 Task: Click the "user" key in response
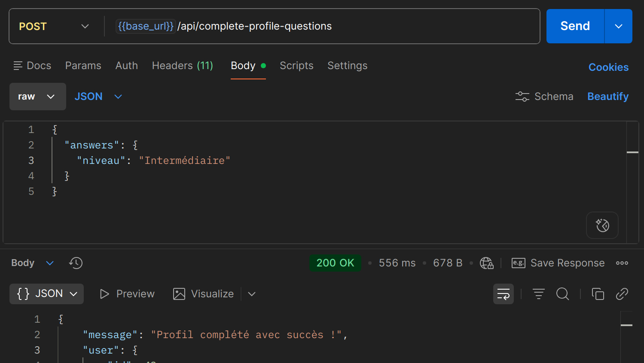click(101, 350)
